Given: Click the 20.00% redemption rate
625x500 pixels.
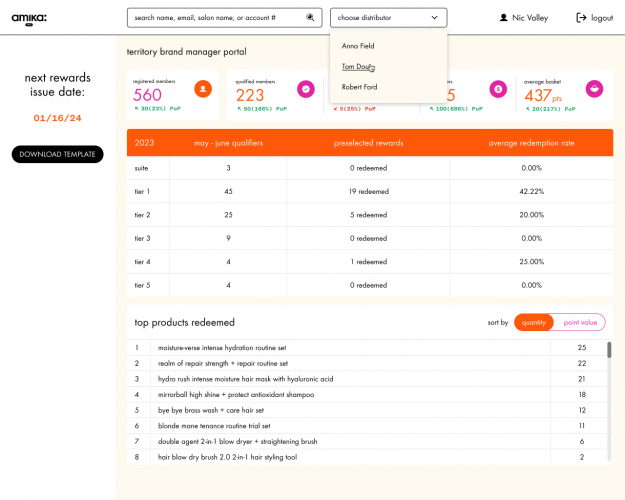Looking at the screenshot, I should point(531,215).
